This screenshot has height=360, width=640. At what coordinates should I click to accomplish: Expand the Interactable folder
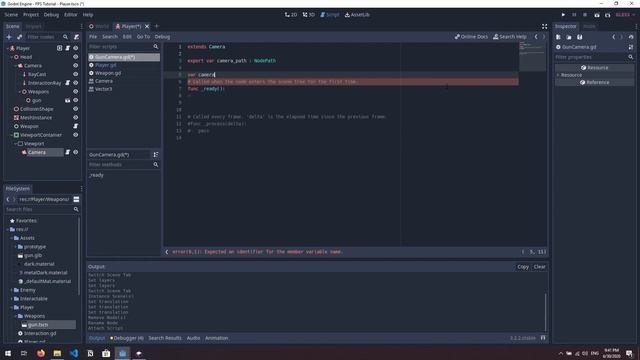tap(11, 299)
